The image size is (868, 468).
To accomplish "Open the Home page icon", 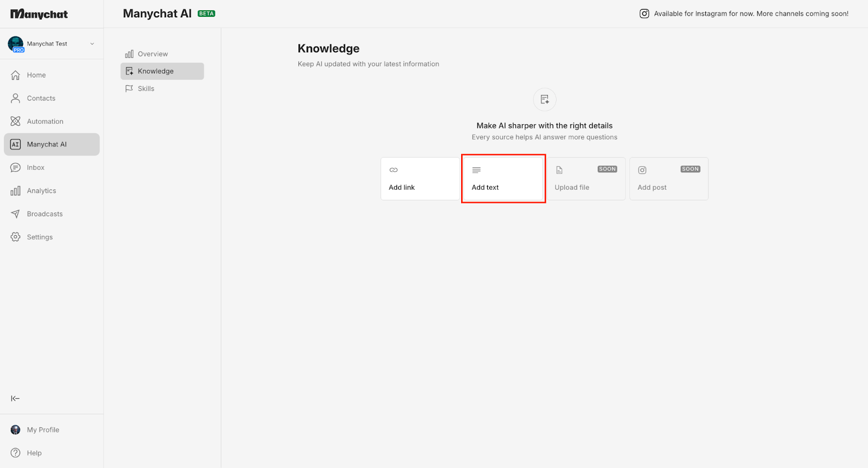I will tap(16, 75).
